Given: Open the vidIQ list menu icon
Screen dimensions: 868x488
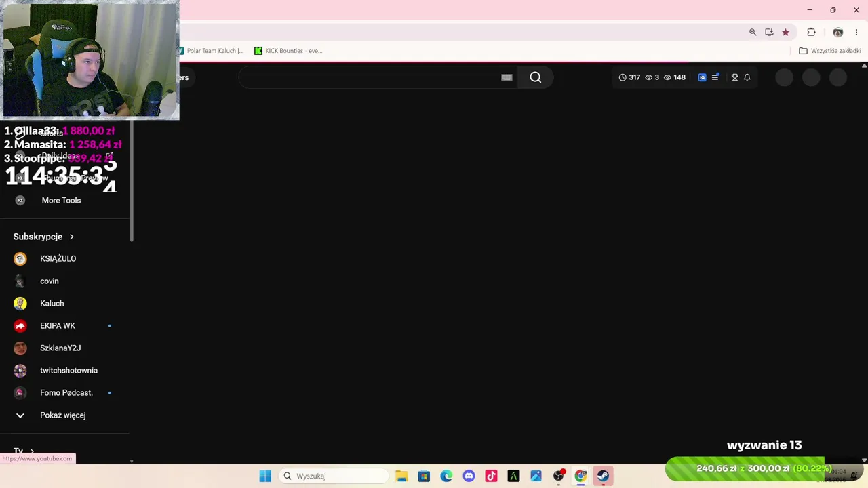Looking at the screenshot, I should point(715,77).
